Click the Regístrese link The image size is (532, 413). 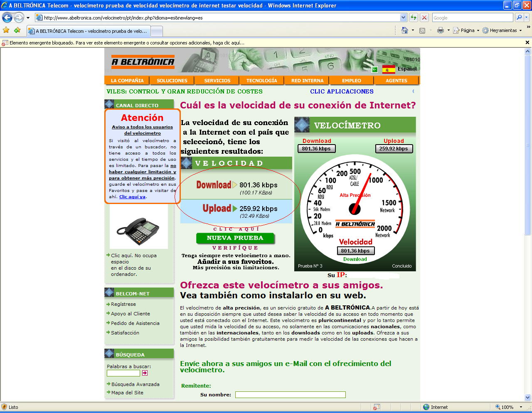[123, 304]
